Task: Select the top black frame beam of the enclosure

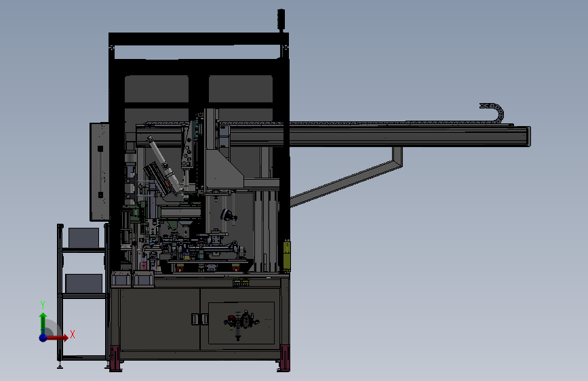Action: pyautogui.click(x=199, y=39)
